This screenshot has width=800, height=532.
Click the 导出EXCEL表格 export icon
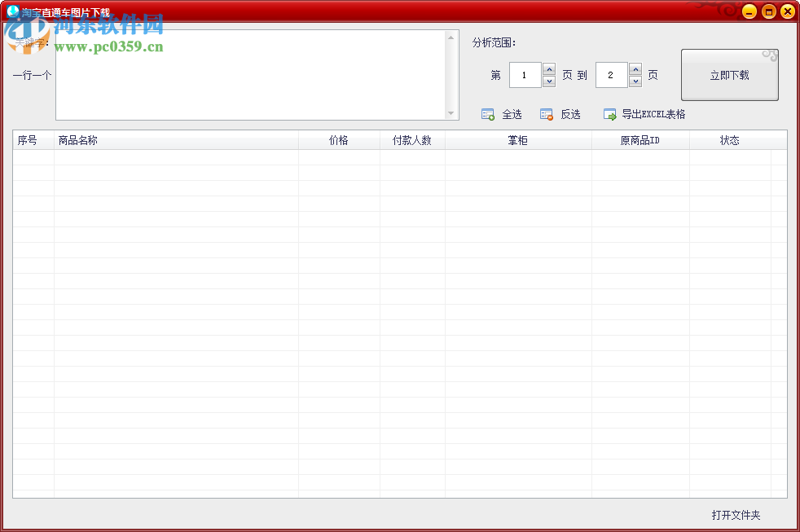pos(609,114)
